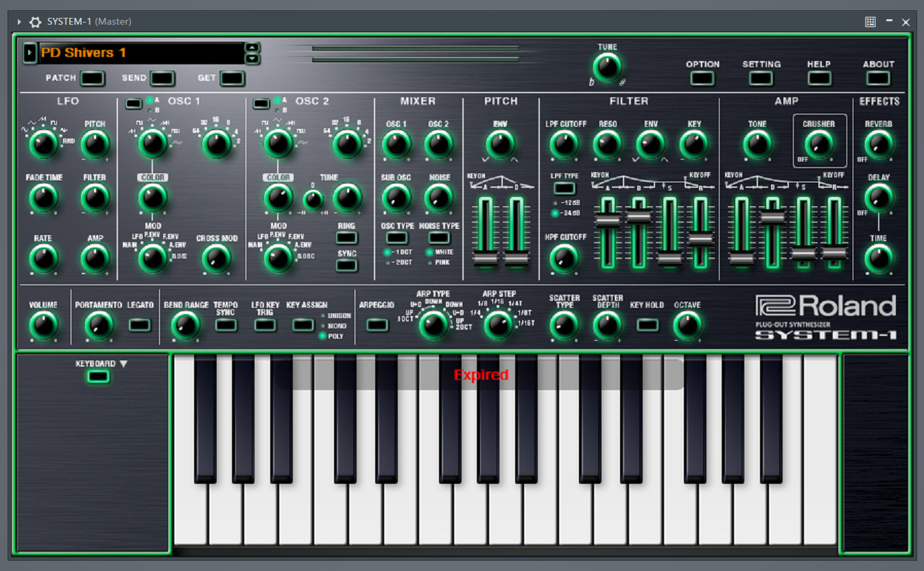Toggle the TEMPO SYNC button
Screen dimensions: 924x571
226,325
